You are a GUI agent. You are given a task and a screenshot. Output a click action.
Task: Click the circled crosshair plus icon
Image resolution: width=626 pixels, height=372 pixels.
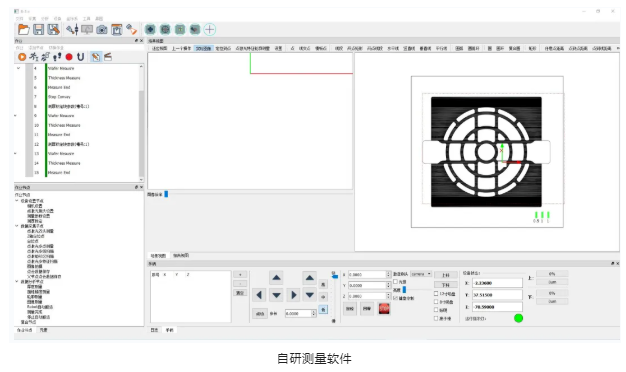(210, 29)
